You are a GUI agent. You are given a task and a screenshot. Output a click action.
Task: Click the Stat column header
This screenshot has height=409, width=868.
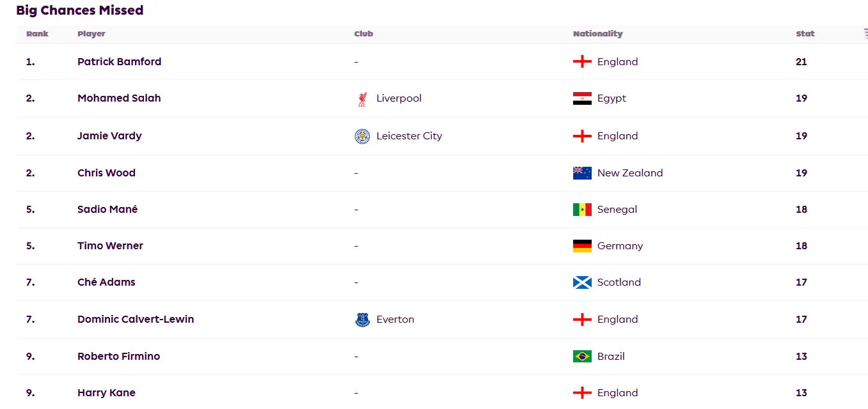coord(805,34)
